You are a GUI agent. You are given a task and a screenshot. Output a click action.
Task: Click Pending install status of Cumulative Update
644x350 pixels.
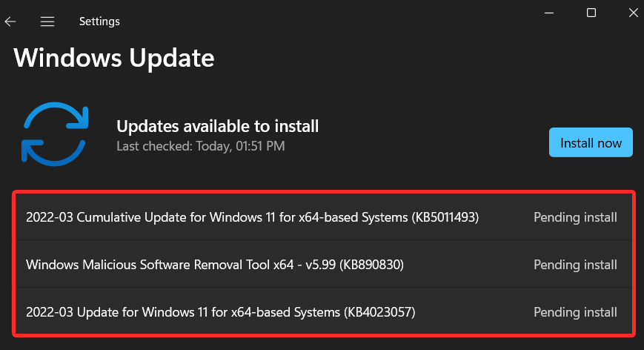tap(575, 217)
